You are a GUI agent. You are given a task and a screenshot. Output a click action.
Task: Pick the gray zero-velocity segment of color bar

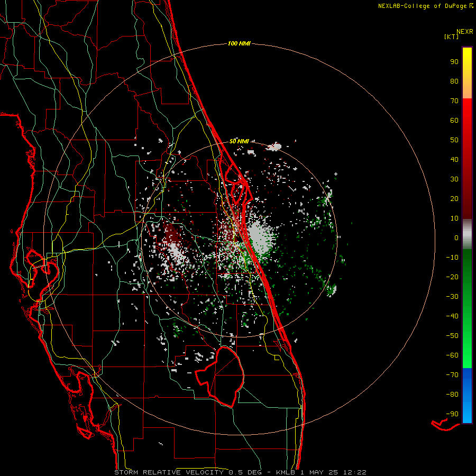click(x=467, y=234)
